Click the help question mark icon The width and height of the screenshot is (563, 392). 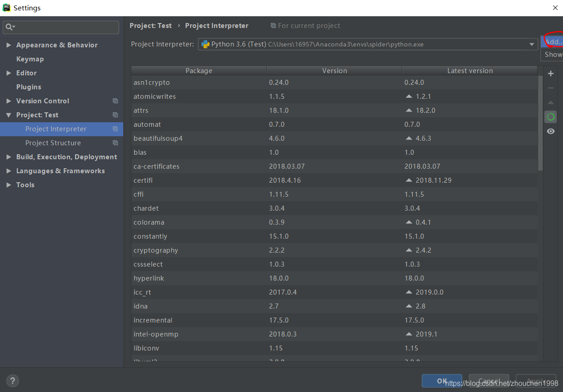click(x=13, y=381)
